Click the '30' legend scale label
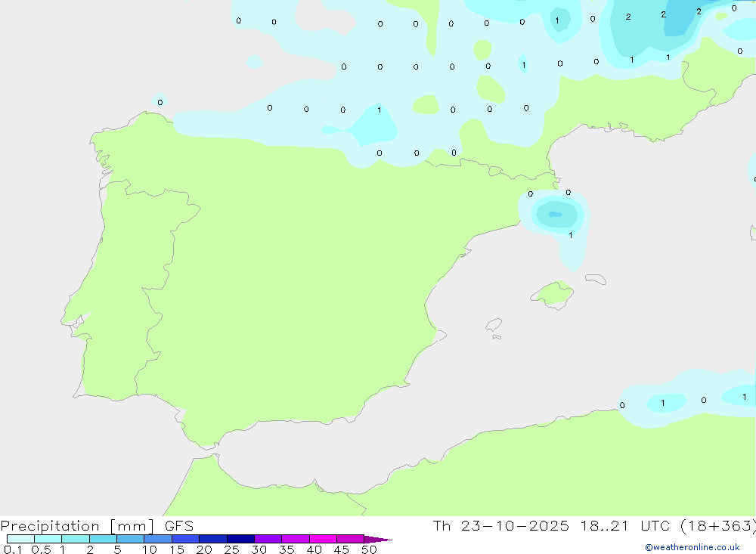The height and width of the screenshot is (554, 756). [259, 549]
